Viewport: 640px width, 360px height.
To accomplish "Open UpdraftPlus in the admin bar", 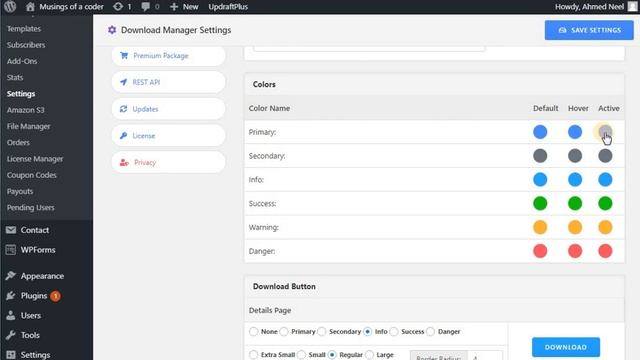I will (228, 7).
